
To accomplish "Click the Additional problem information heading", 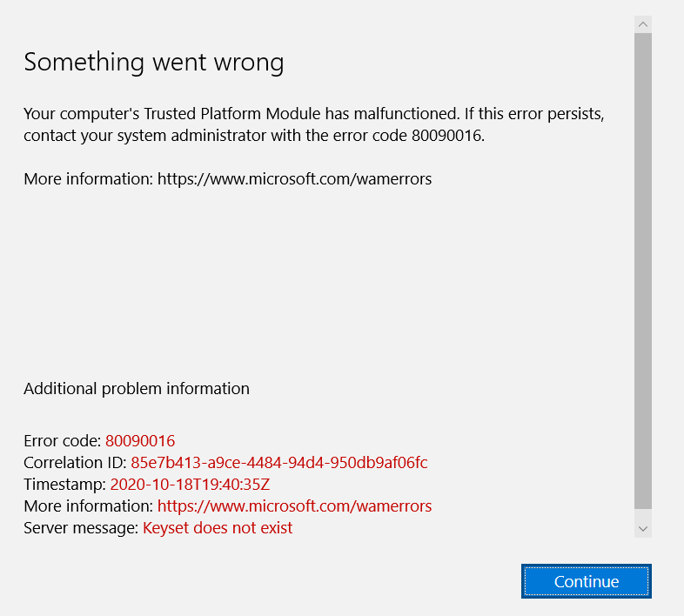I will 137,389.
